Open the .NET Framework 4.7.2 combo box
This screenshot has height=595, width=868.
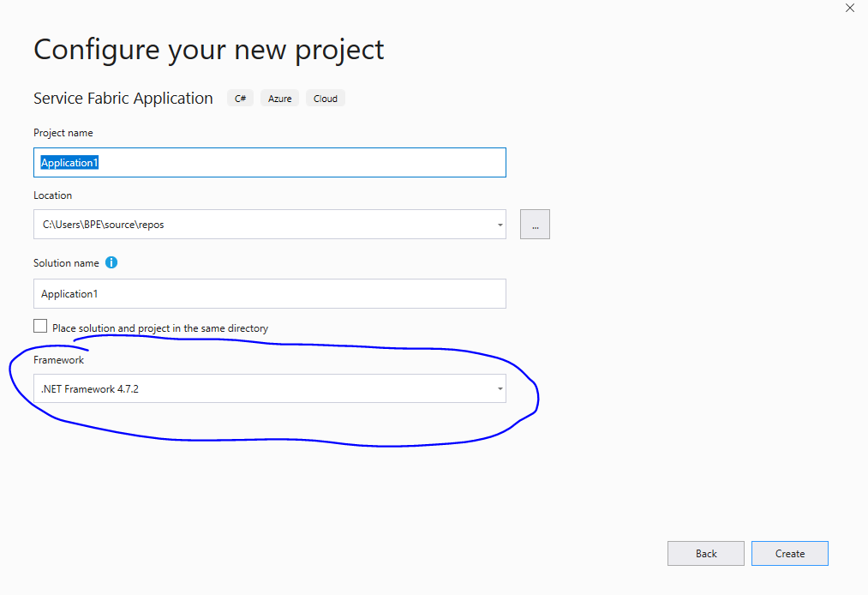click(270, 388)
